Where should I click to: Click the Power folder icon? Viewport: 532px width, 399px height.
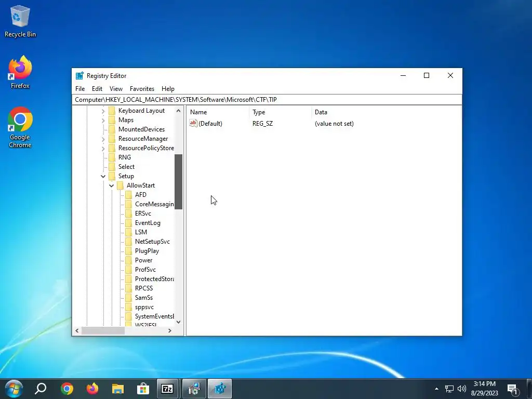pyautogui.click(x=129, y=260)
